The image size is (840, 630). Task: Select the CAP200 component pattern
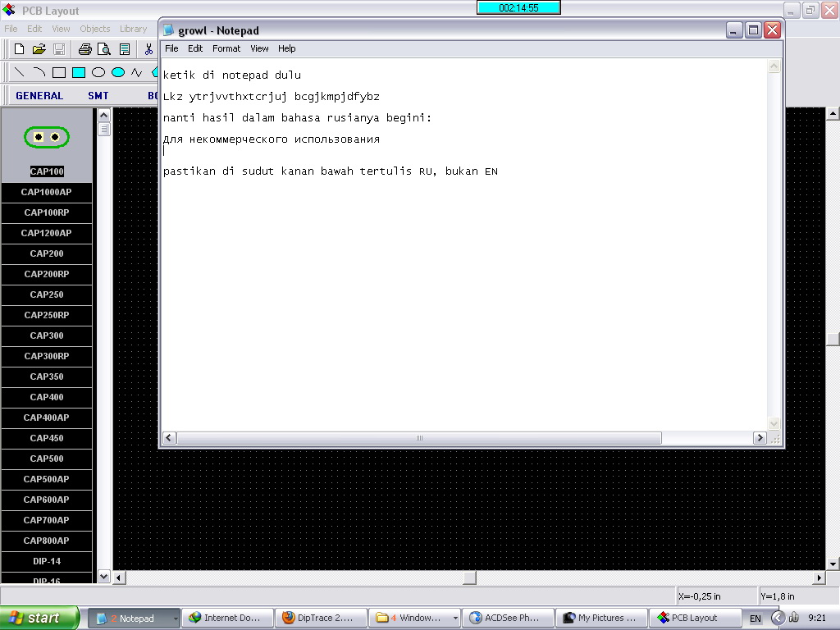tap(46, 253)
